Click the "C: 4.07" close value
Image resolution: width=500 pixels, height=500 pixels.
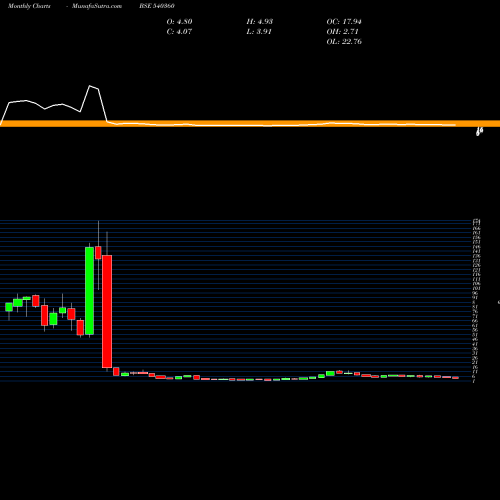179,32
